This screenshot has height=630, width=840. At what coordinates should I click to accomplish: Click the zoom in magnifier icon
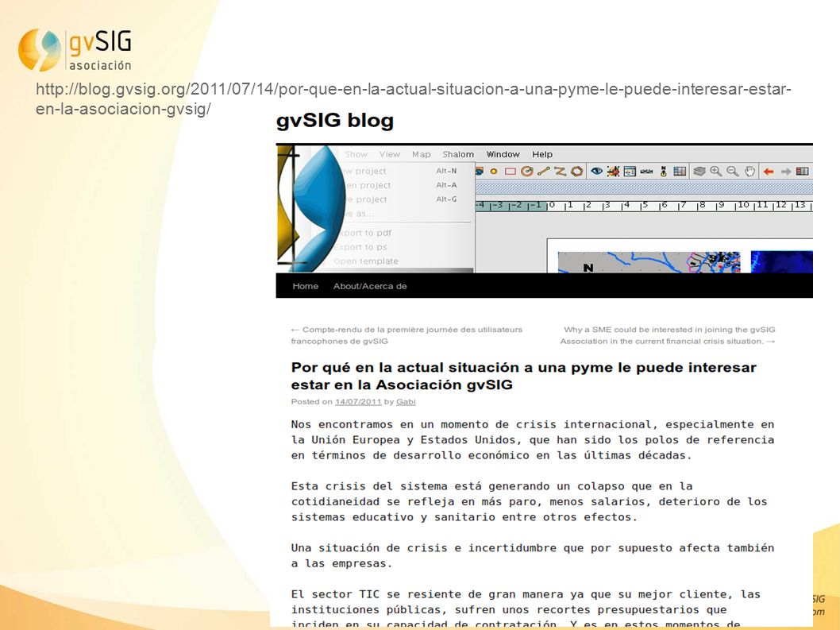715,172
